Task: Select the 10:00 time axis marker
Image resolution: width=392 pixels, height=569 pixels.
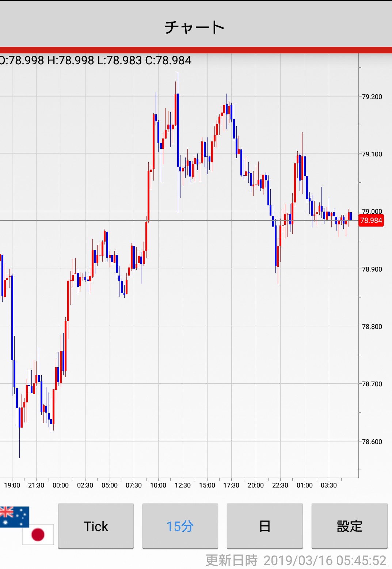Action: click(x=158, y=485)
